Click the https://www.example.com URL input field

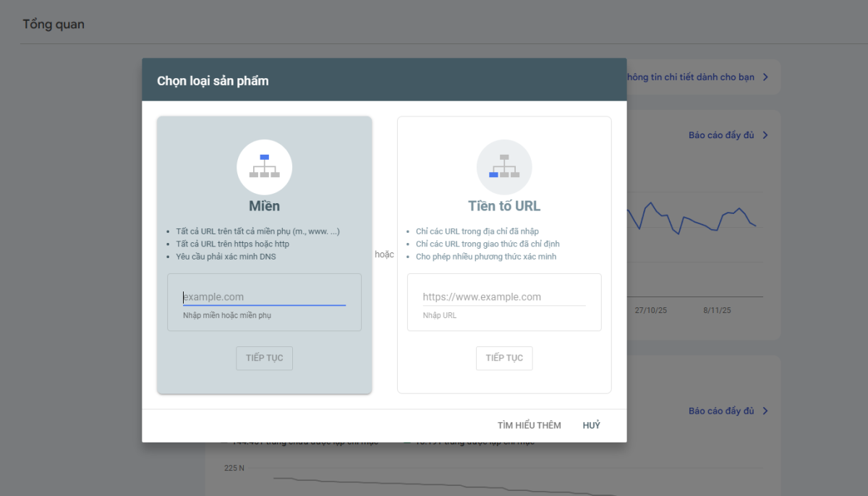pos(504,296)
